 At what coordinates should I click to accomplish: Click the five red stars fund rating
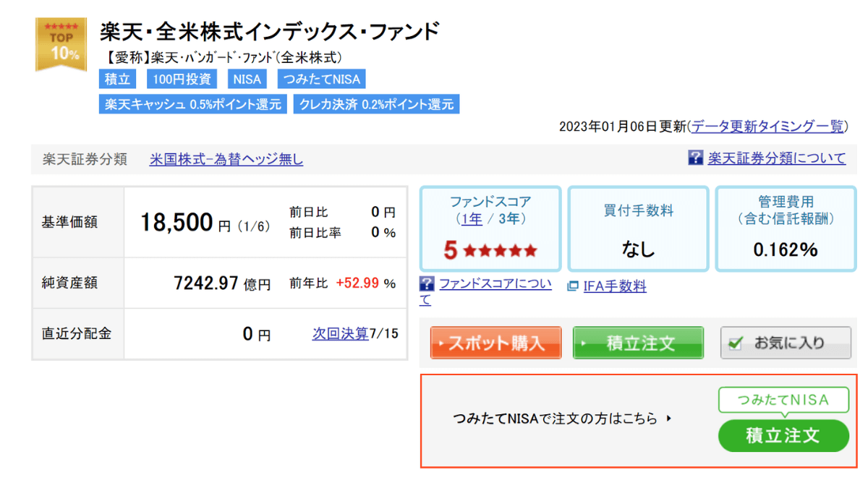[x=501, y=251]
